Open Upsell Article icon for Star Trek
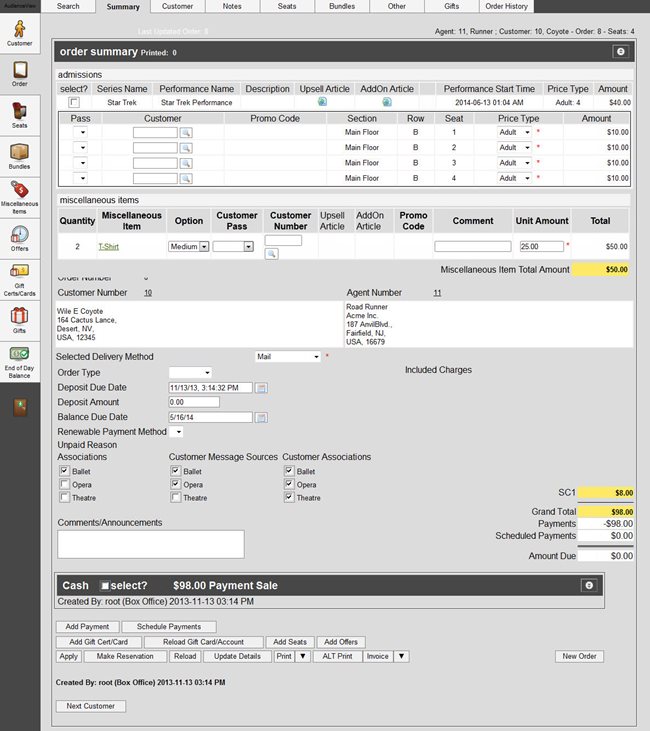Viewport: 650px width, 731px height. [322, 102]
